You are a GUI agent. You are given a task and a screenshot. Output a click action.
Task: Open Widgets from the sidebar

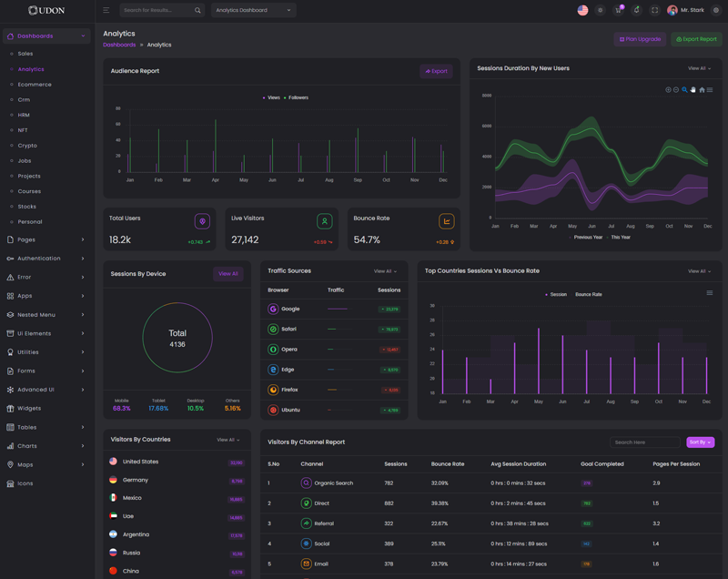pyautogui.click(x=29, y=409)
